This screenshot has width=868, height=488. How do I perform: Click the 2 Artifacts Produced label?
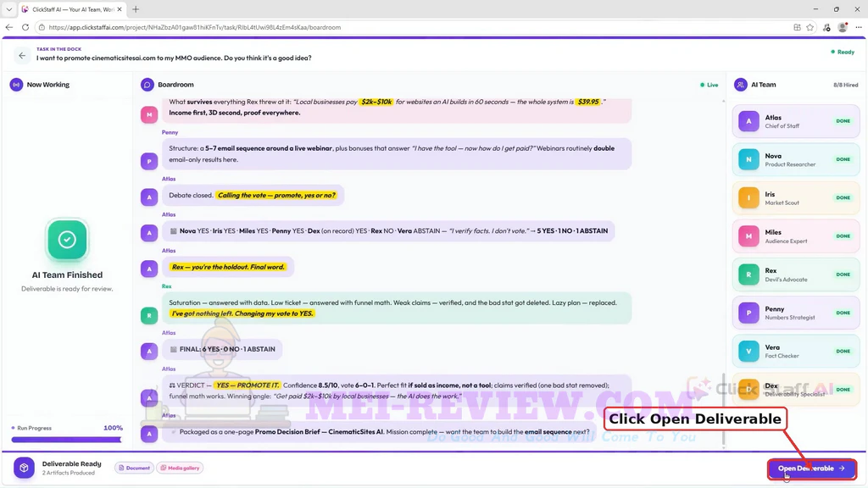69,473
